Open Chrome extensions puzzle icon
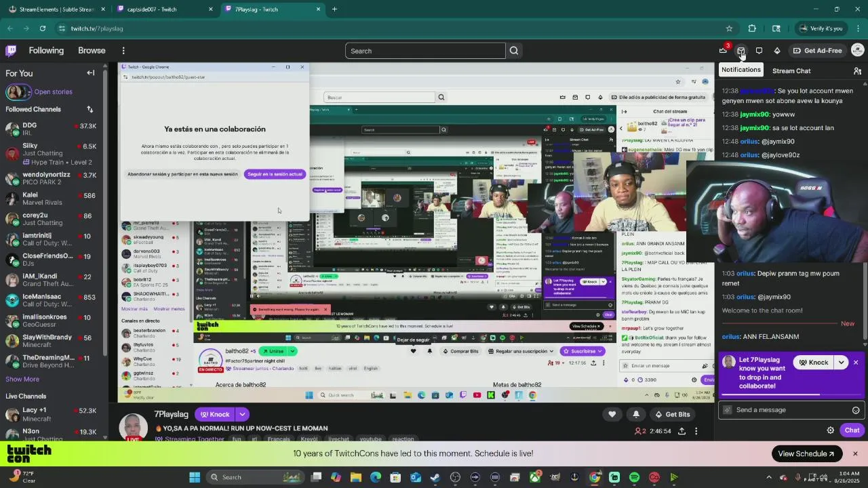The height and width of the screenshot is (488, 868). [752, 28]
